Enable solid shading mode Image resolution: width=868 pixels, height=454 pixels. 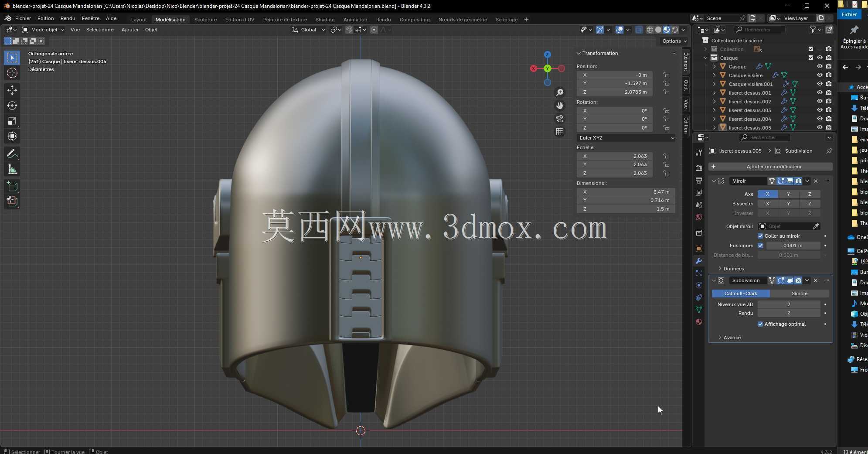658,30
